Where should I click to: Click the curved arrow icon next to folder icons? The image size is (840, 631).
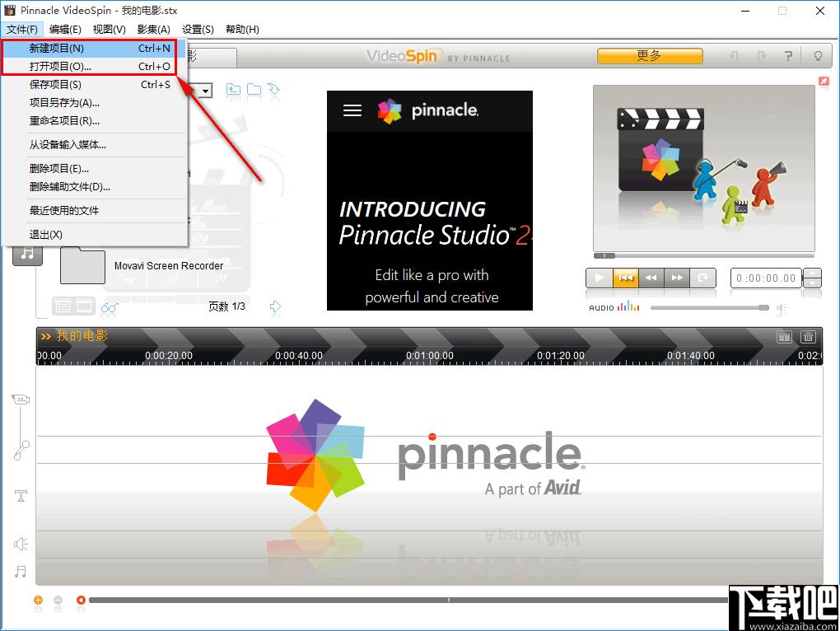(273, 90)
